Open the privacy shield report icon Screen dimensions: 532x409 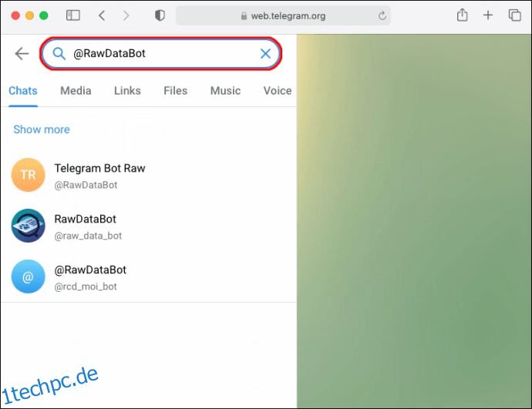point(160,15)
